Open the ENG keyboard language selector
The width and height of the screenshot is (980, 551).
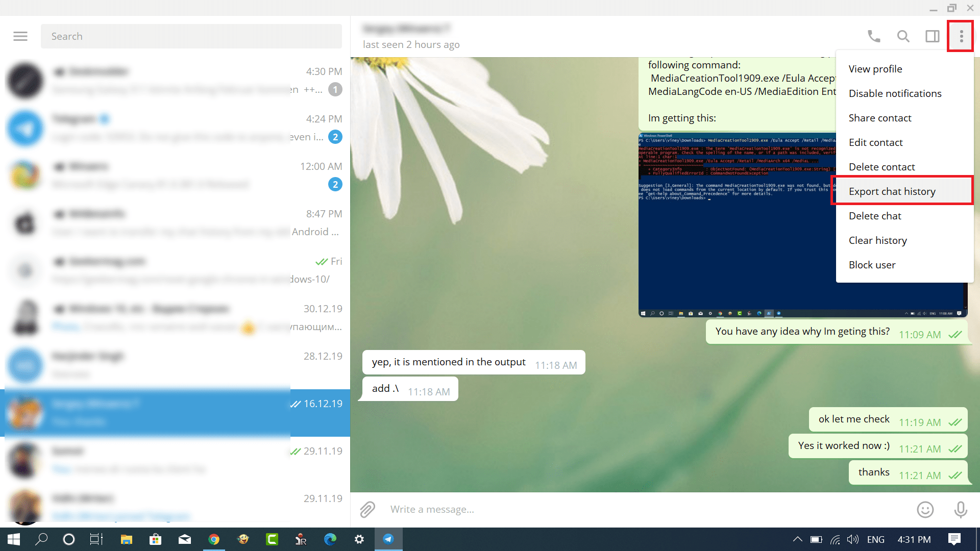876,539
